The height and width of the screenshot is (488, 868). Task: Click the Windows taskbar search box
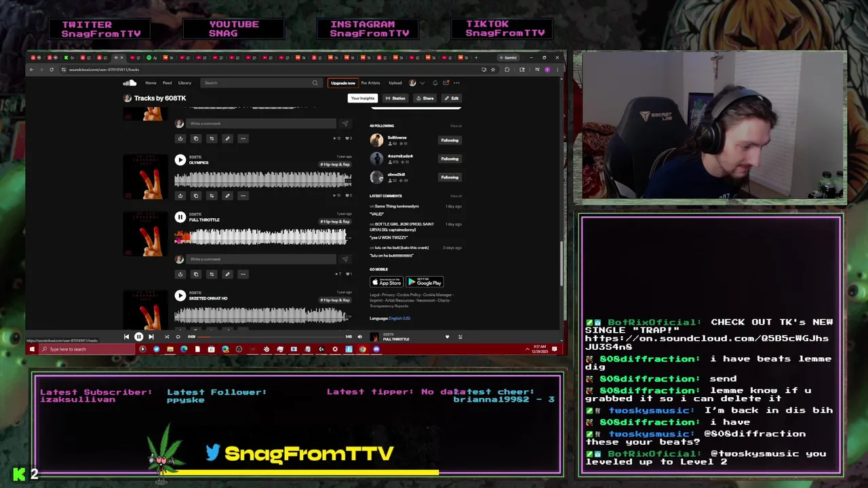[x=87, y=349]
